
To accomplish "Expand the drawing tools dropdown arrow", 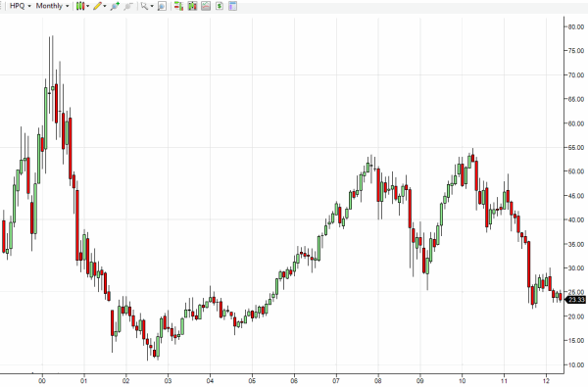I will pyautogui.click(x=105, y=6).
